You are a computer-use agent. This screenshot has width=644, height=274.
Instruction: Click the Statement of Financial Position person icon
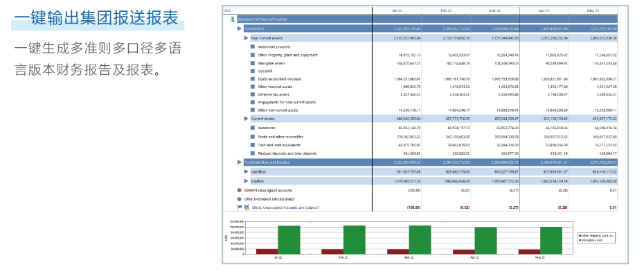233,19
